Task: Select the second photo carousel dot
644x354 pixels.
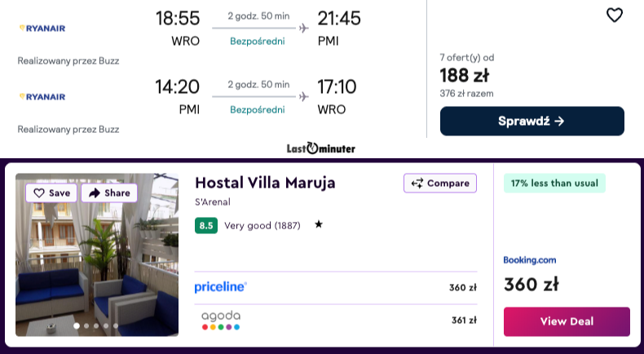Action: (86, 325)
